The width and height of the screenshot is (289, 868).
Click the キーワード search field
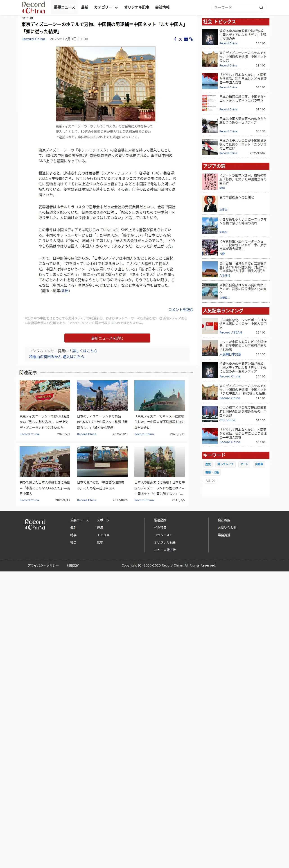(235, 7)
